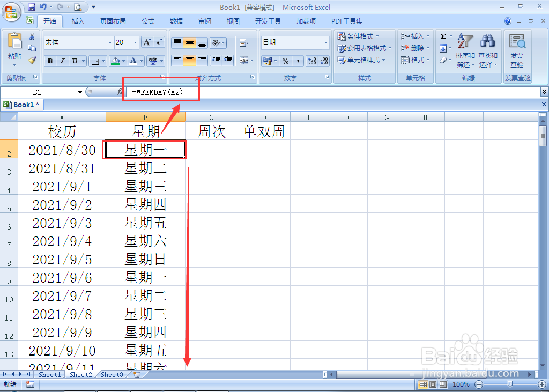Click the 套用表格格式 button
The image size is (549, 392).
[x=364, y=48]
